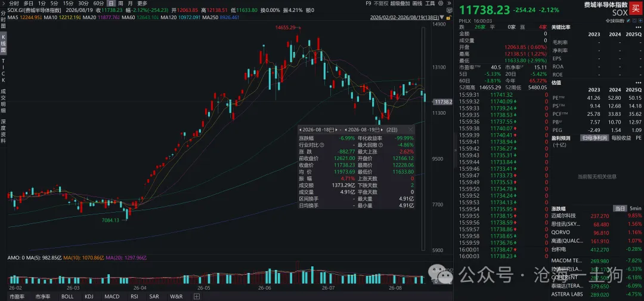Open K线图 in left sidebar
Screen dimensions: 644x301
point(4,44)
